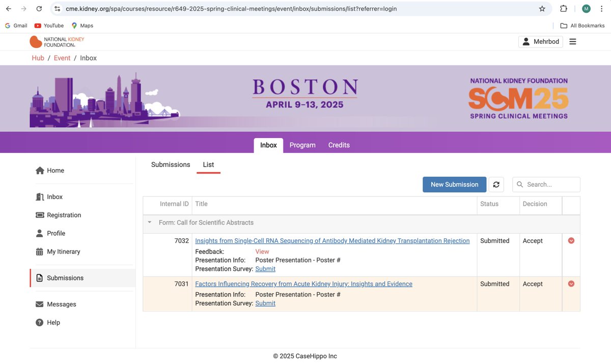
Task: Go to Home in the sidebar
Action: click(x=49, y=171)
